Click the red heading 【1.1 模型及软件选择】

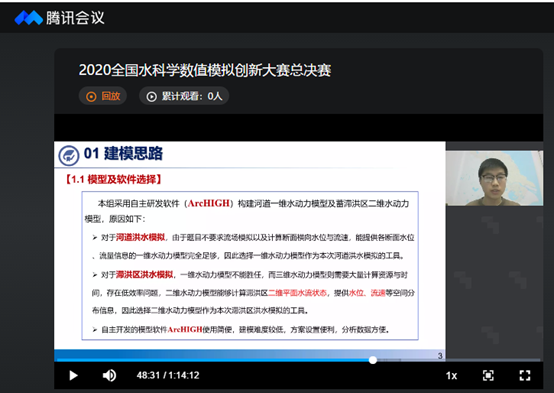(113, 179)
